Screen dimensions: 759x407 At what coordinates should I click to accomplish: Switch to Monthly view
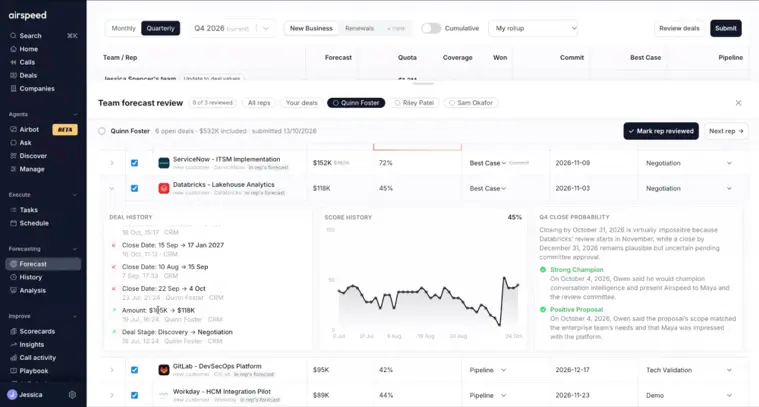tap(123, 29)
